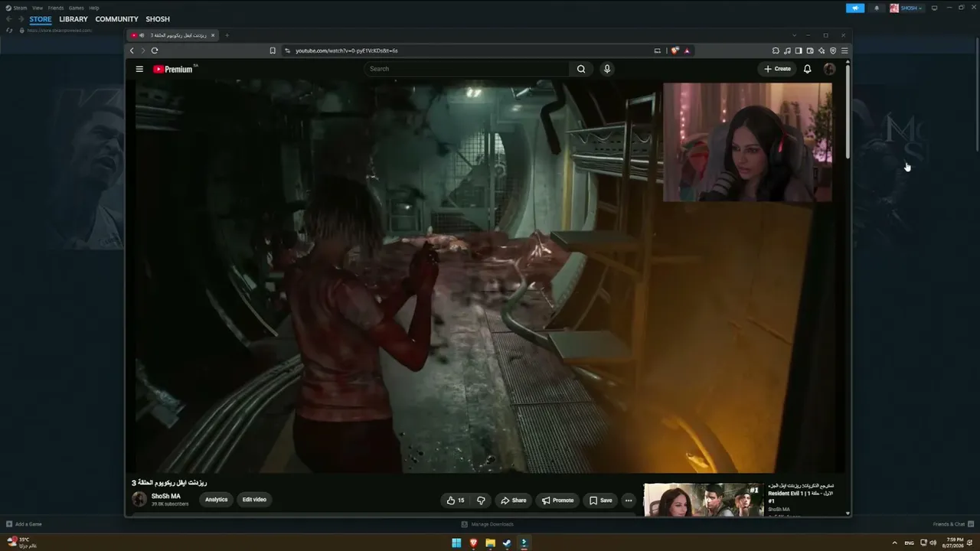
Task: Click Steam's blue announcements megaphone button
Action: click(x=855, y=8)
